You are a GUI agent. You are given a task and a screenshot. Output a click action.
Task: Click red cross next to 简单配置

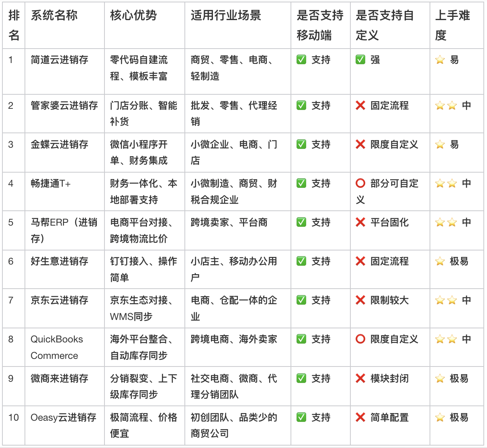click(360, 417)
